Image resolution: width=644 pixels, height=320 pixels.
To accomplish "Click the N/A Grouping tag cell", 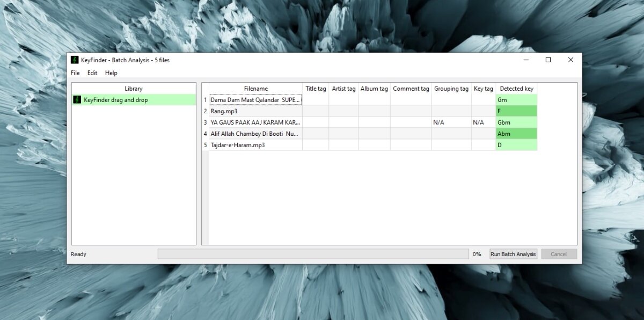I will click(437, 122).
